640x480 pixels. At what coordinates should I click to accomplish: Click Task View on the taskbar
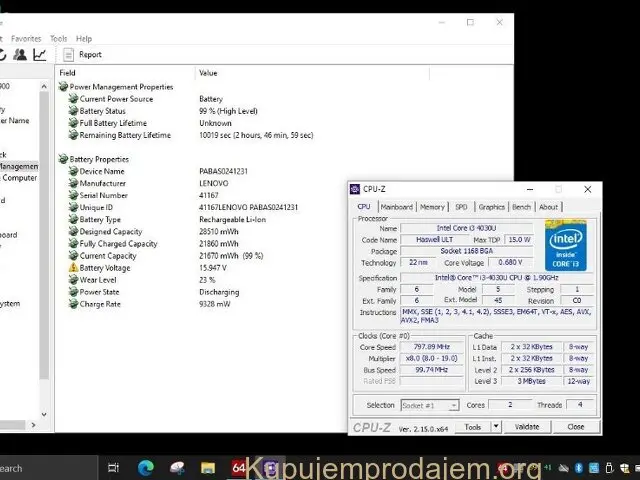(x=113, y=467)
